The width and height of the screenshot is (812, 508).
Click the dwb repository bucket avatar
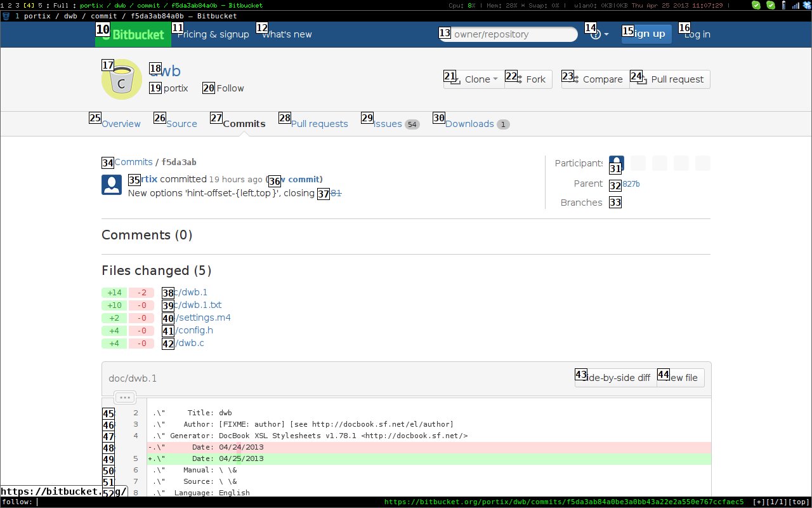tap(122, 79)
